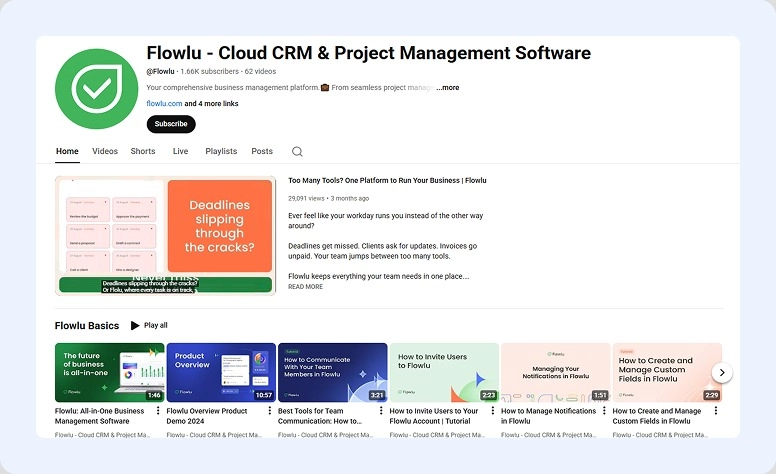This screenshot has width=776, height=474.
Task: Expand featured video description with READ MORE
Action: tap(305, 287)
